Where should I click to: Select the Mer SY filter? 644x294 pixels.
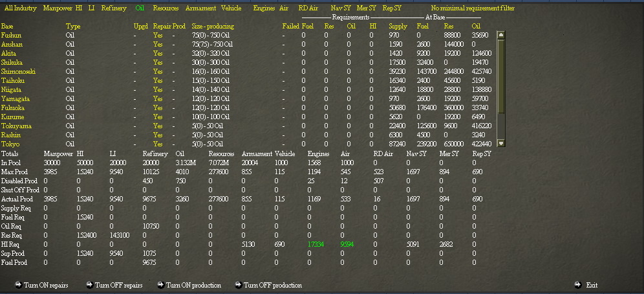pos(367,8)
